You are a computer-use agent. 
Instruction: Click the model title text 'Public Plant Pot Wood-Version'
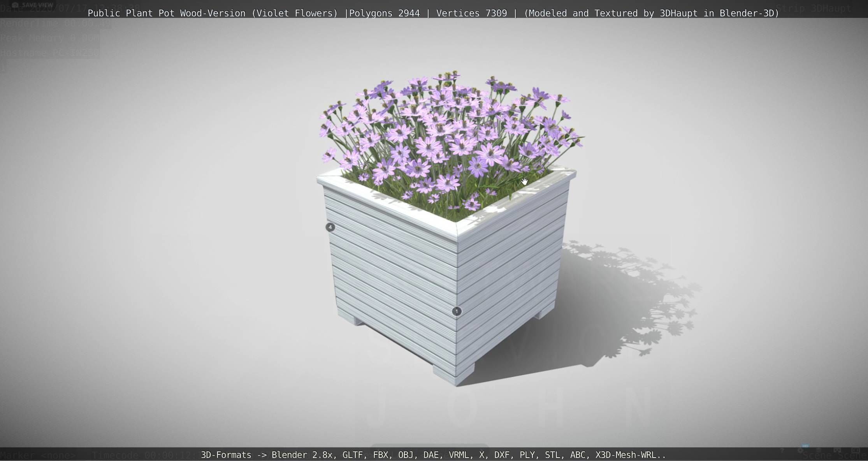click(166, 13)
